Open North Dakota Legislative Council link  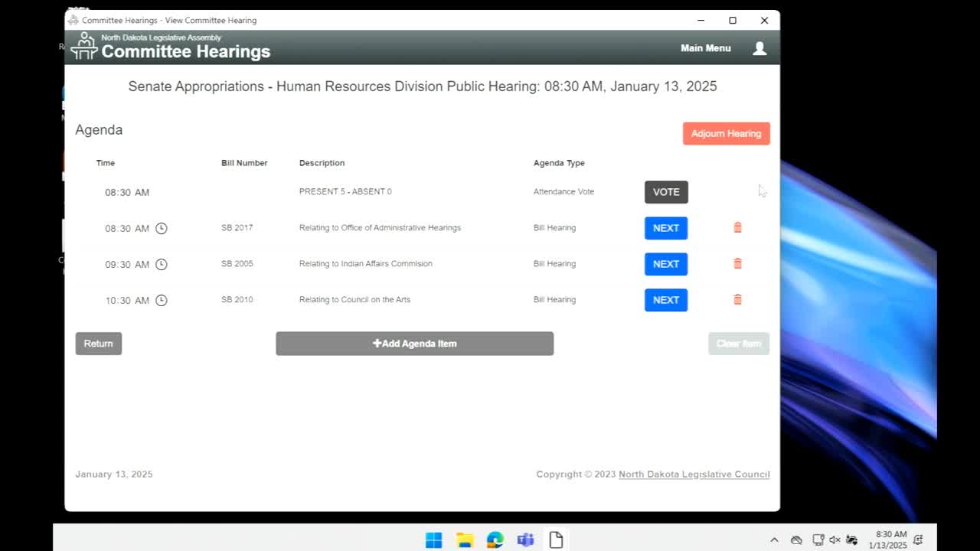click(694, 474)
